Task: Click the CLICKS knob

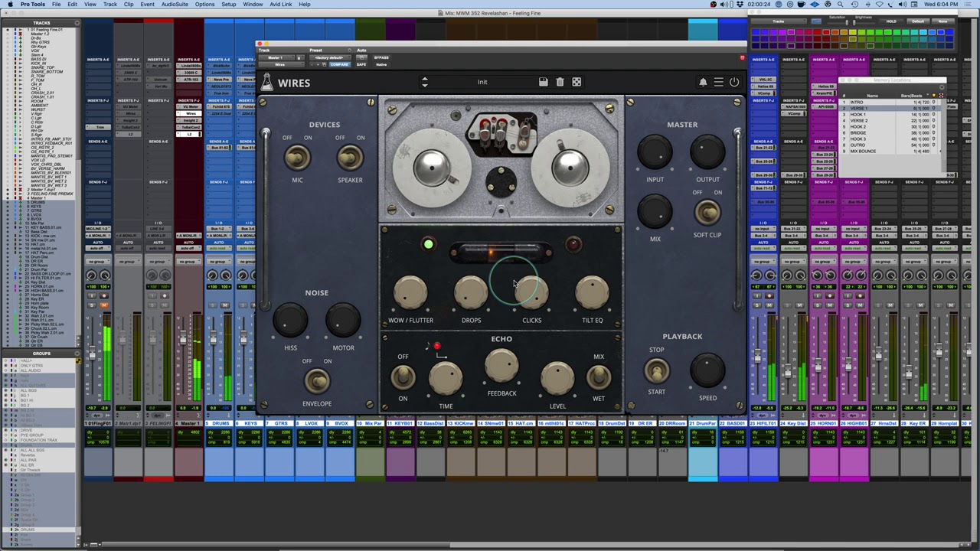Action: 531,293
